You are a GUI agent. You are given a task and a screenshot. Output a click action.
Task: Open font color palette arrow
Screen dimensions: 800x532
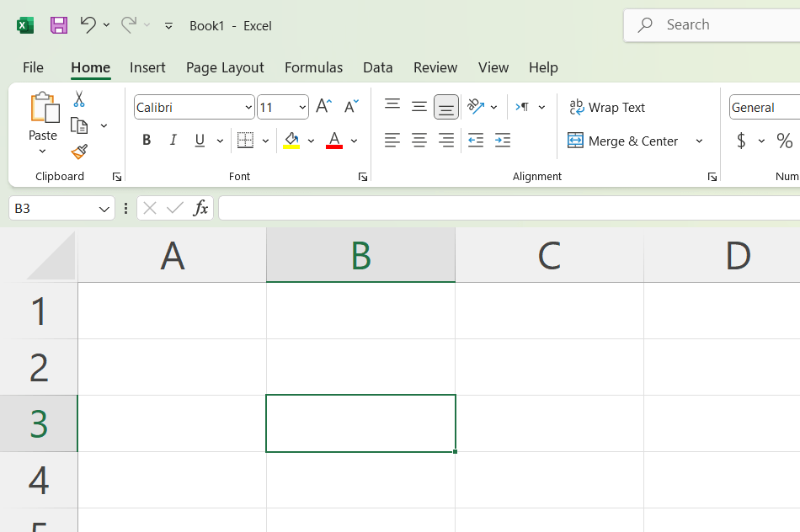point(354,141)
